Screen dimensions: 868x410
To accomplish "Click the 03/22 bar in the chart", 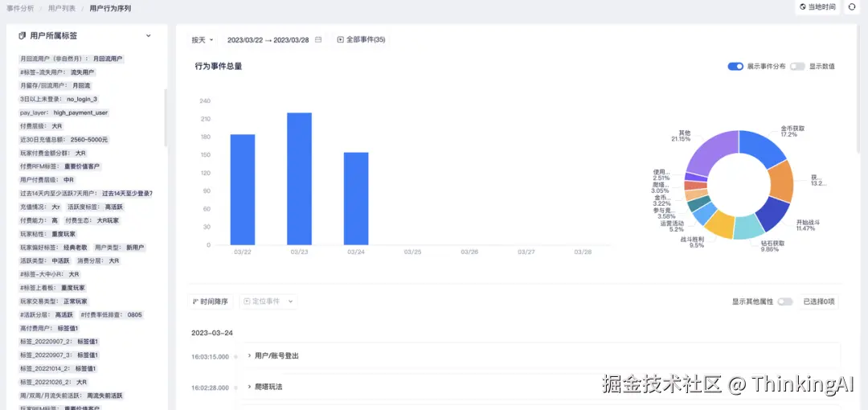I will tap(243, 190).
